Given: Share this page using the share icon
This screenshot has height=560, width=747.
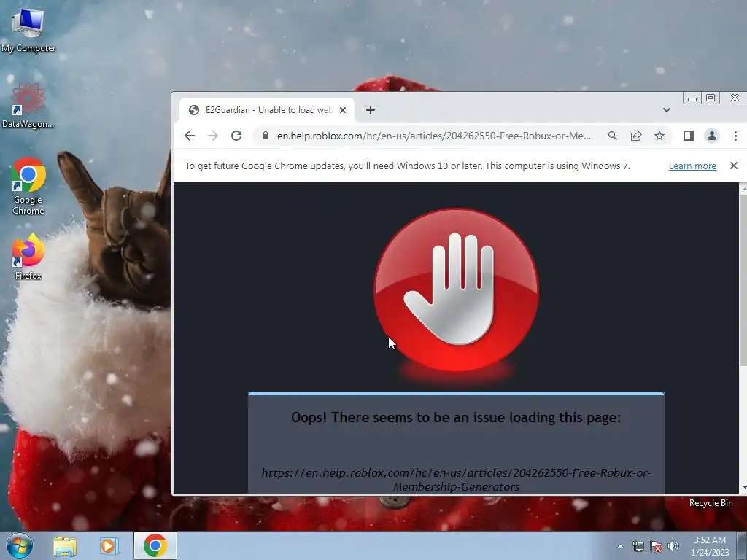Looking at the screenshot, I should pos(636,136).
